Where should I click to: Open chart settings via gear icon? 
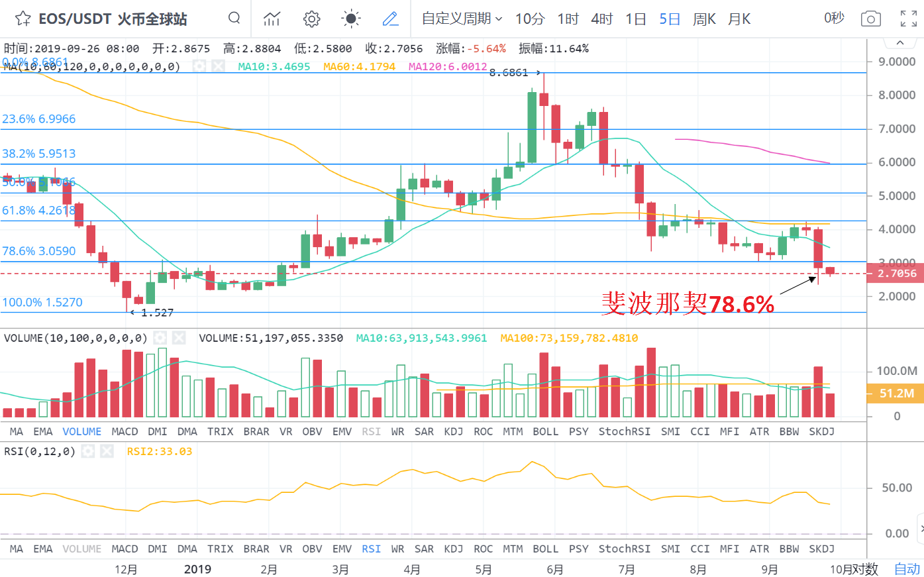point(311,19)
